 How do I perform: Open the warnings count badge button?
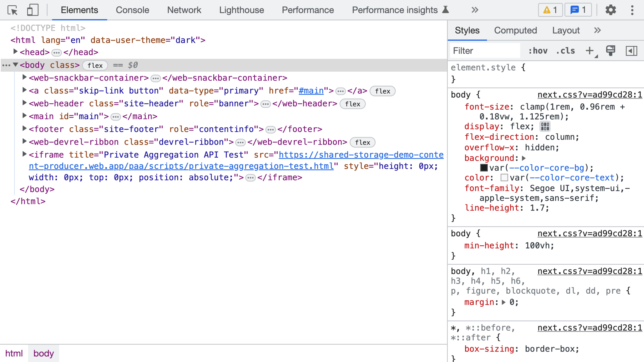click(x=550, y=10)
